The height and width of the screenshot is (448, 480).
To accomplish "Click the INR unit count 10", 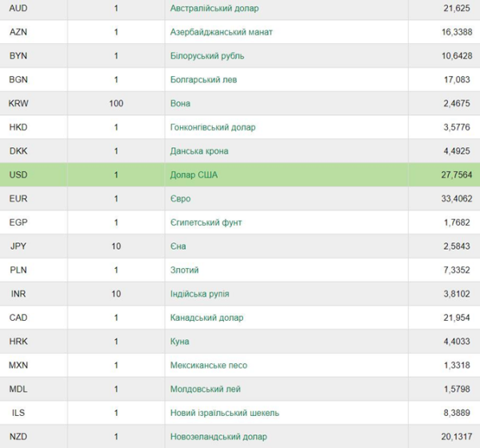I will click(x=116, y=294).
